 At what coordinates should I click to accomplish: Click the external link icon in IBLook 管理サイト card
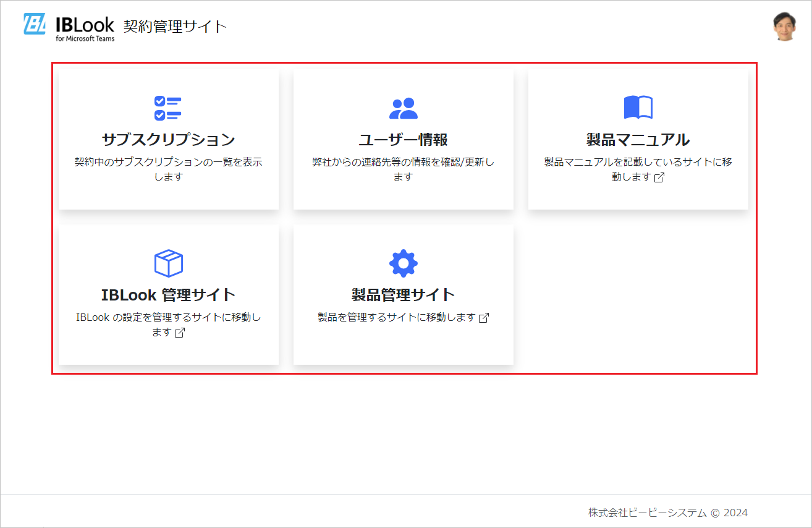tap(179, 333)
